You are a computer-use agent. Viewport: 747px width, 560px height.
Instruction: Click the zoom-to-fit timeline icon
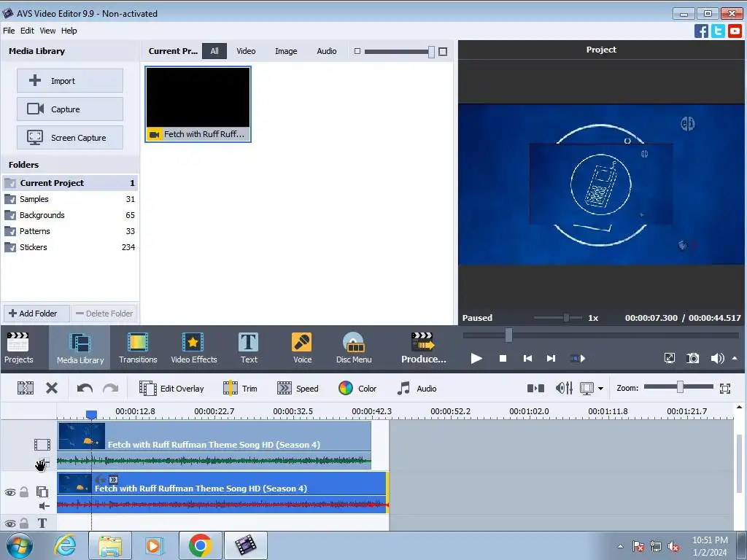[725, 388]
